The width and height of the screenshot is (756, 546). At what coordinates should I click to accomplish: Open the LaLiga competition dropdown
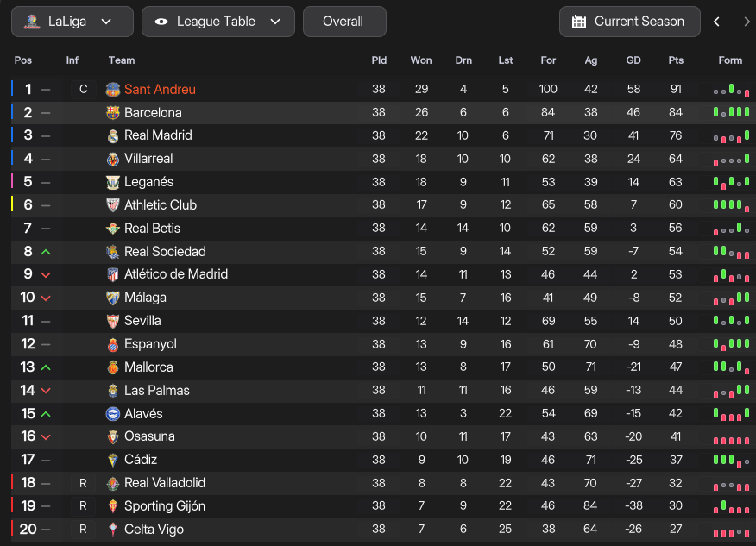point(72,22)
